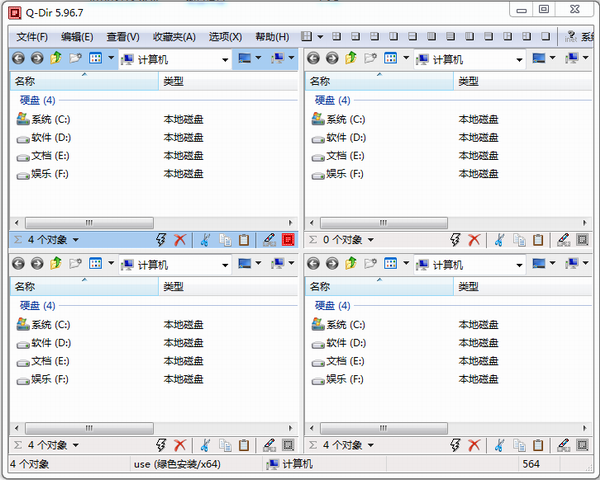
Task: Click red X delete icon in bottom-right pane
Action: pos(474,445)
